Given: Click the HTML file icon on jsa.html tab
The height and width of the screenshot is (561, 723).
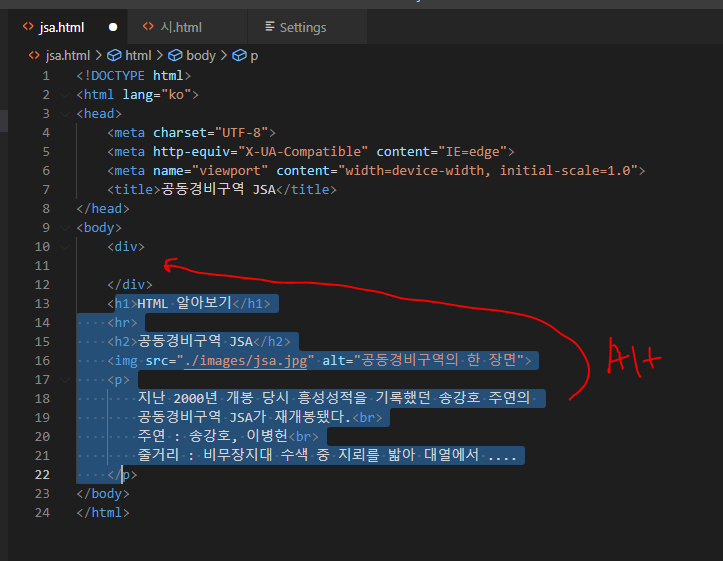Looking at the screenshot, I should (x=28, y=26).
